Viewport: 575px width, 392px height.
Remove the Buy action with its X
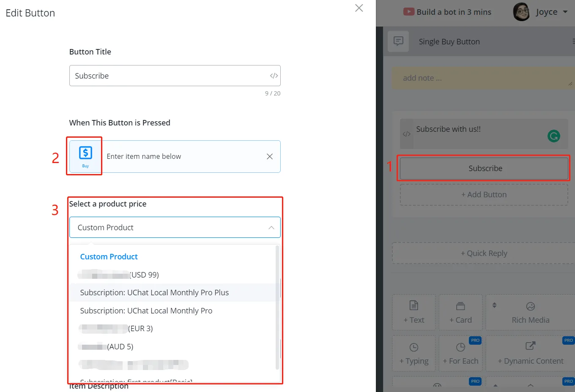click(x=269, y=156)
